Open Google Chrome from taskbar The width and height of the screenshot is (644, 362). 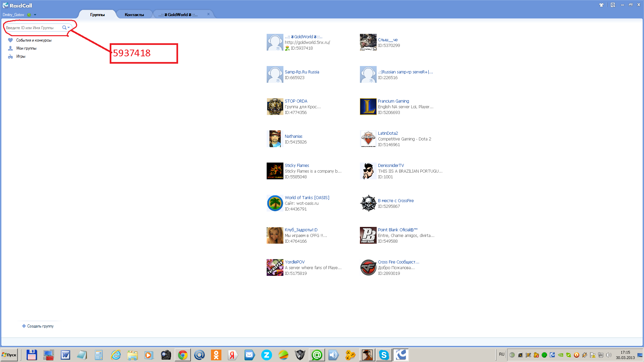click(183, 355)
